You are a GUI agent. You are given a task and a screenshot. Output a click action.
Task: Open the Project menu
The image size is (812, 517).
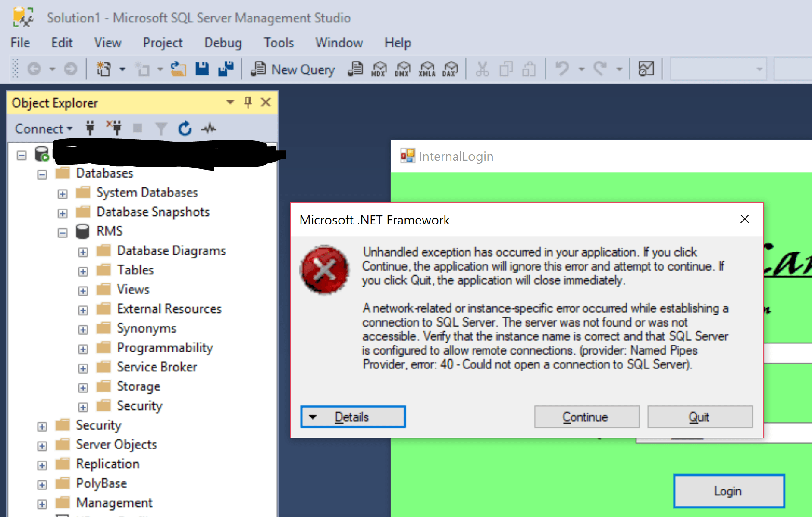pos(163,43)
